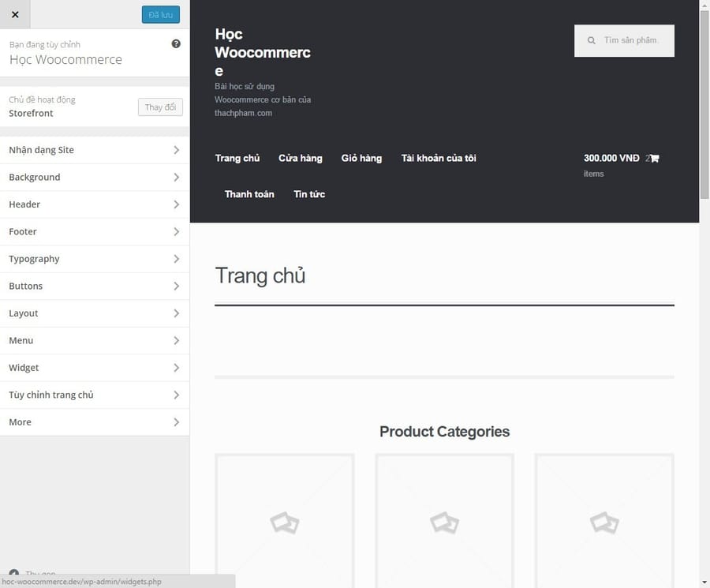Click the Học Woocommerce site title link
Image resolution: width=710 pixels, height=588 pixels.
coord(263,52)
